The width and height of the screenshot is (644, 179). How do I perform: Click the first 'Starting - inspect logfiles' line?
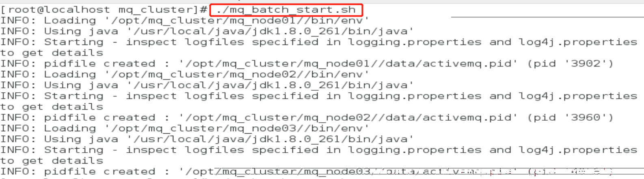coord(319,42)
